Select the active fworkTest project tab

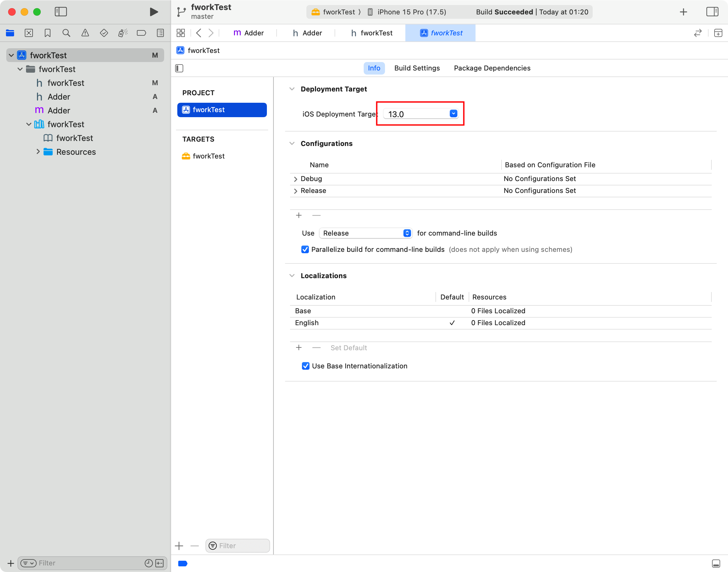coord(440,33)
